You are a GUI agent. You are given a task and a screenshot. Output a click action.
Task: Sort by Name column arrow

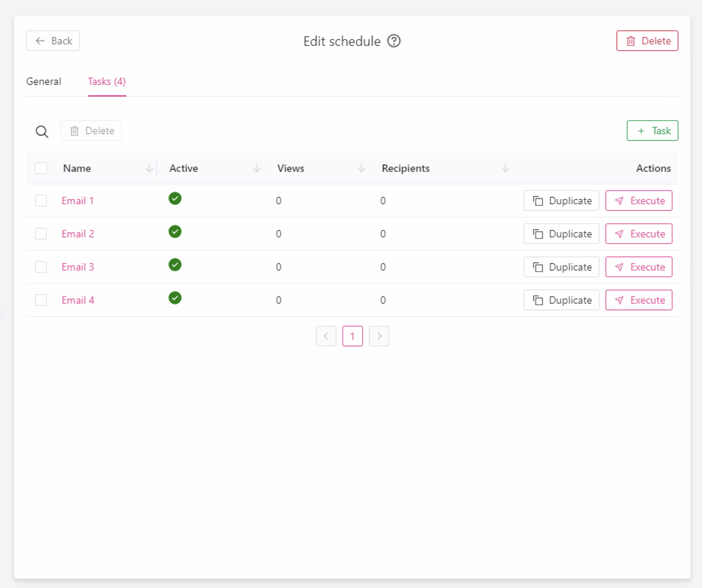tap(149, 169)
